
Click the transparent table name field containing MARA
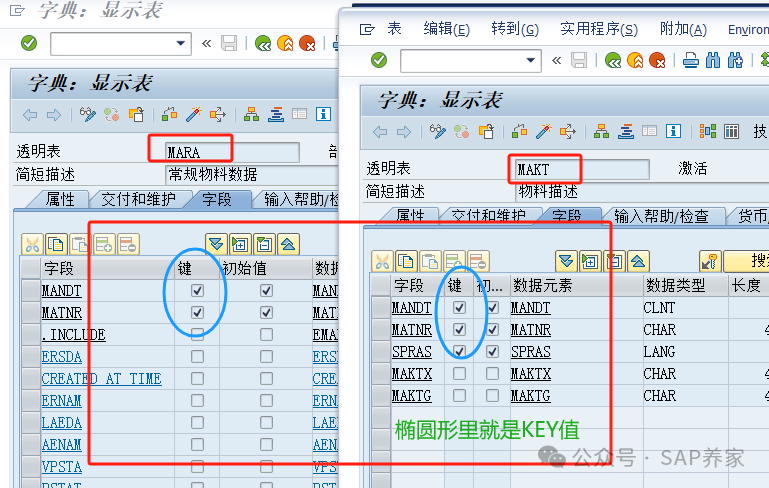click(x=232, y=152)
